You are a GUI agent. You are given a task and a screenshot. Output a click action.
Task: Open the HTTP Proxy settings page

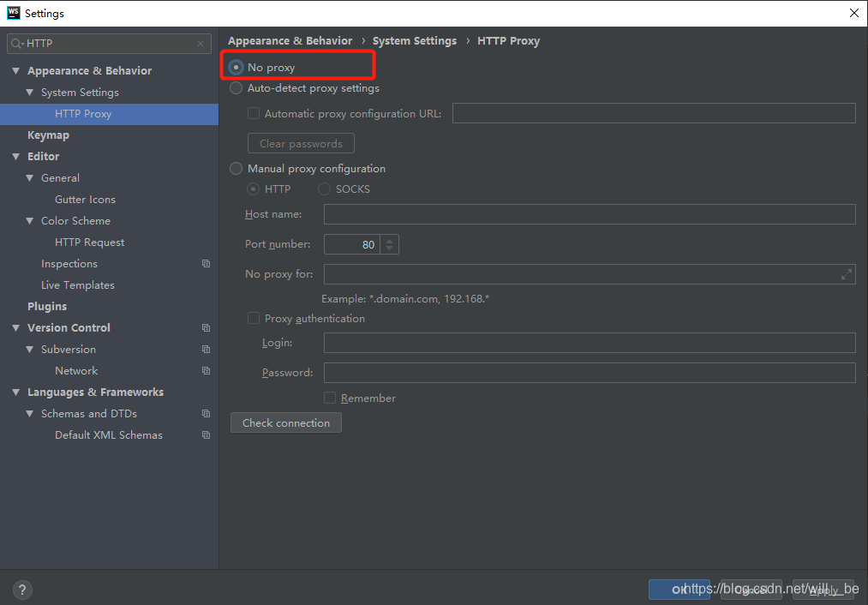(x=109, y=114)
